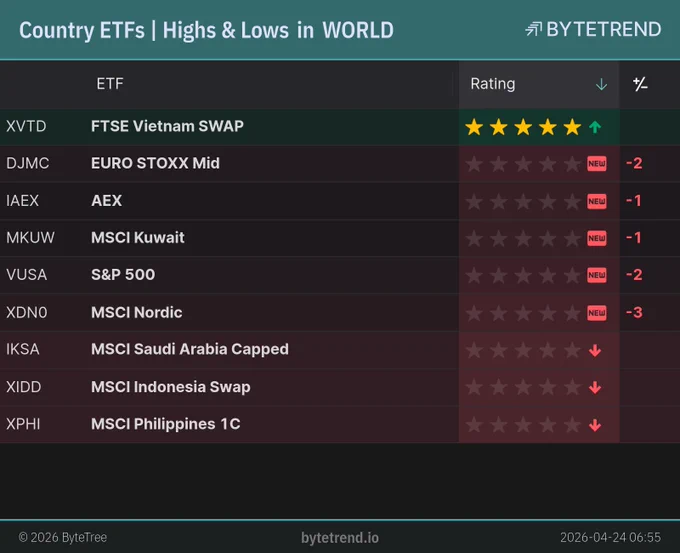Click the grey star rating for MSCI Kuwait
The height and width of the screenshot is (553, 680).
(x=523, y=238)
